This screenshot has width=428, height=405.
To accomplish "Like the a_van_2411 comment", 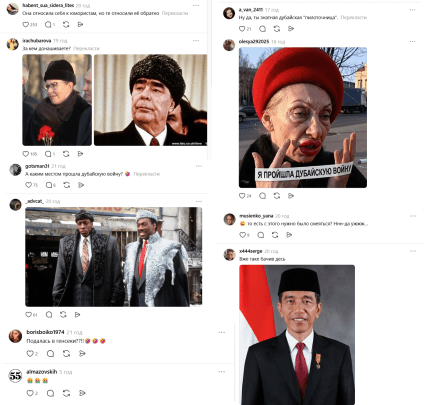I will (x=242, y=29).
